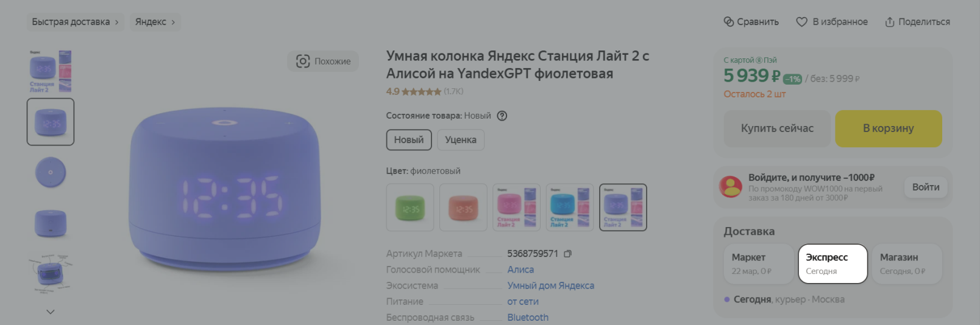Open the Состояние товара help question icon
The height and width of the screenshot is (325, 980).
pyautogui.click(x=502, y=116)
